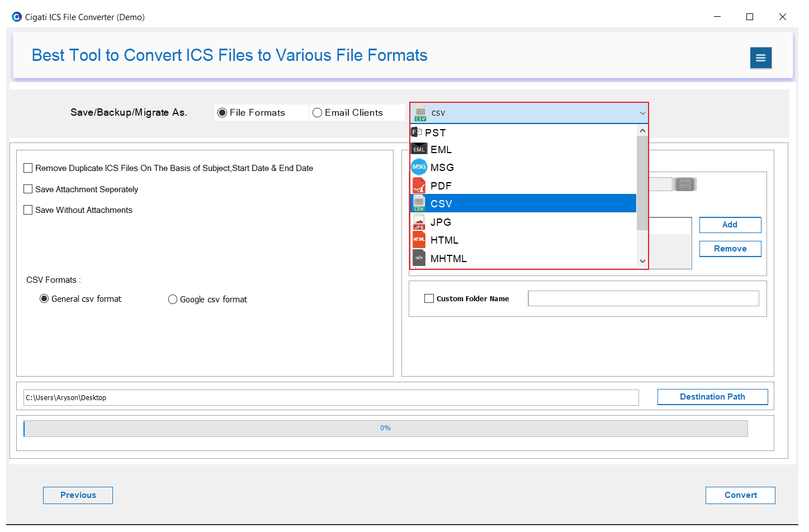Choose General csv format radio button

pos(44,298)
